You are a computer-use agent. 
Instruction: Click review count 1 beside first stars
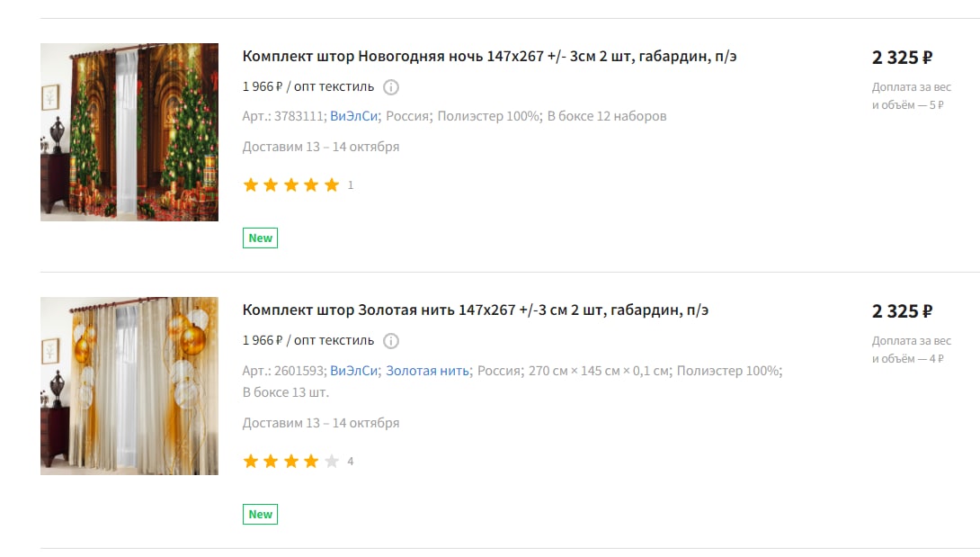click(x=351, y=185)
